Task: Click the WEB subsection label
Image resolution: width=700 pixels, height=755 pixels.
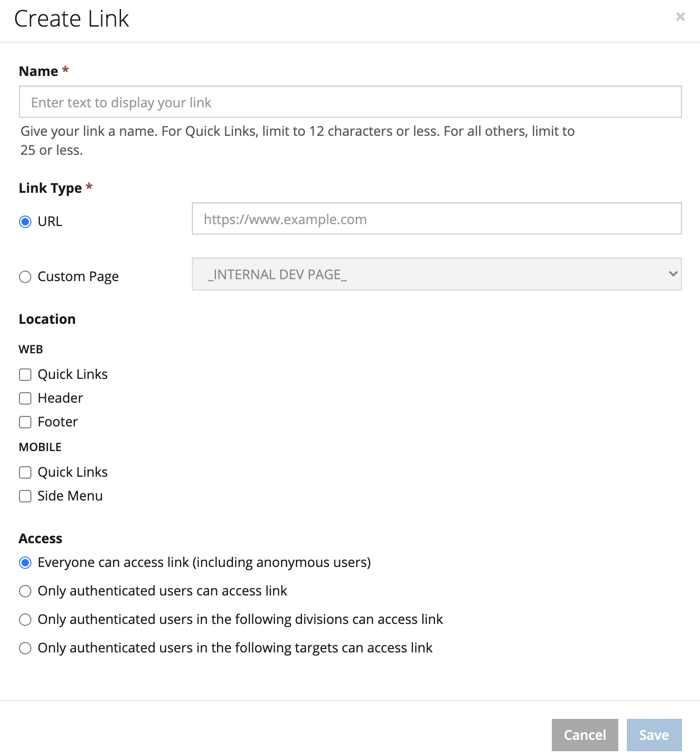Action: 31,349
